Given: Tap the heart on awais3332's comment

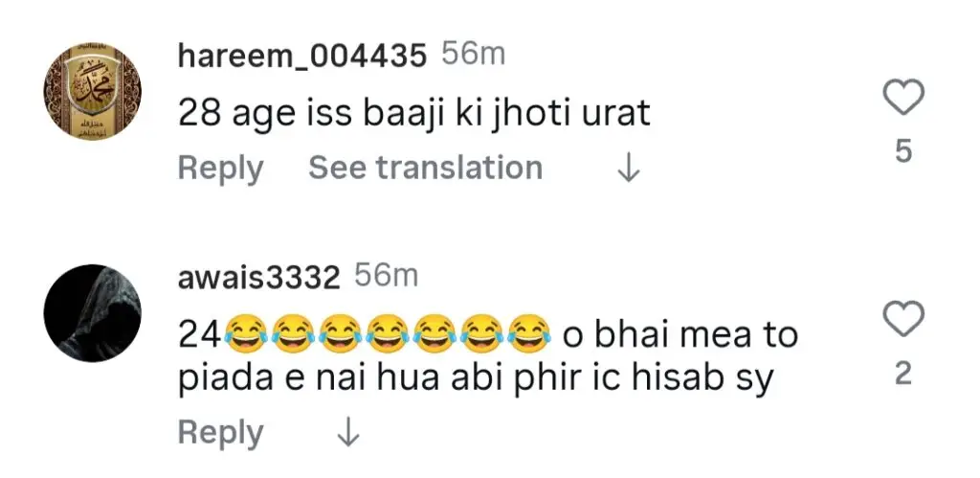Looking at the screenshot, I should [903, 320].
